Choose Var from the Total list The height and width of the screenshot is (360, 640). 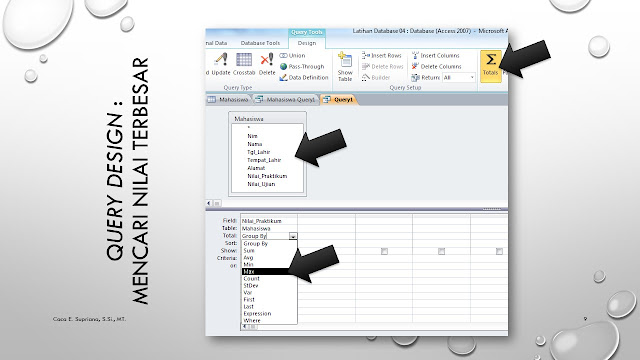pos(269,293)
